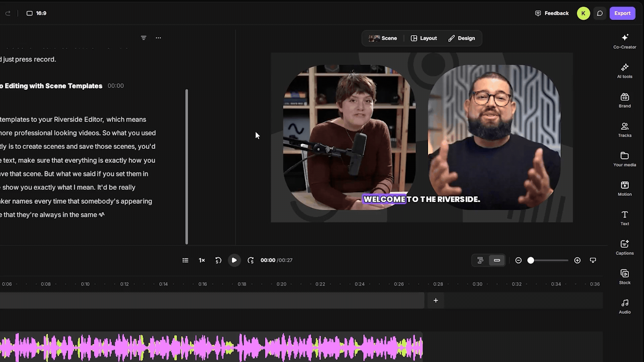Click the transcript panel scrollbar
Viewport: 644px width, 362px height.
tap(186, 167)
